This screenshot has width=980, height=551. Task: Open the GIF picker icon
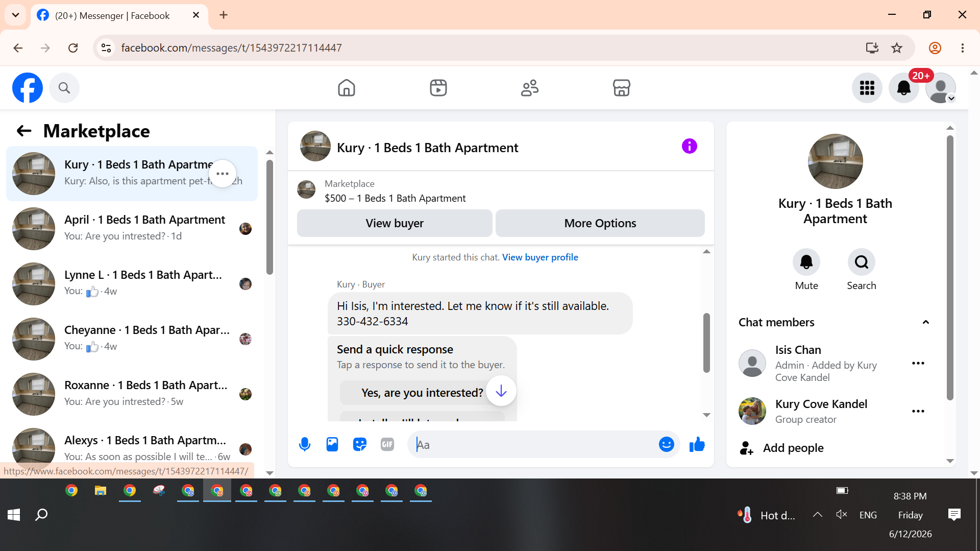click(x=387, y=445)
